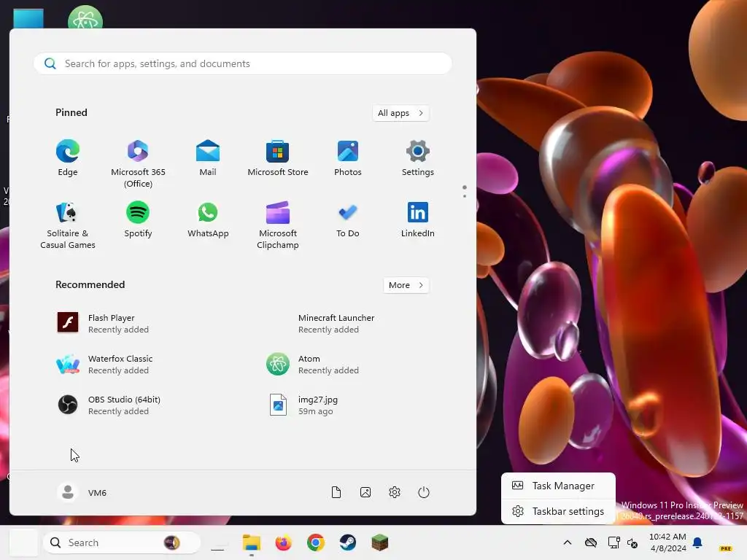Image resolution: width=747 pixels, height=560 pixels.
Task: Show More recommended items
Action: 406,285
